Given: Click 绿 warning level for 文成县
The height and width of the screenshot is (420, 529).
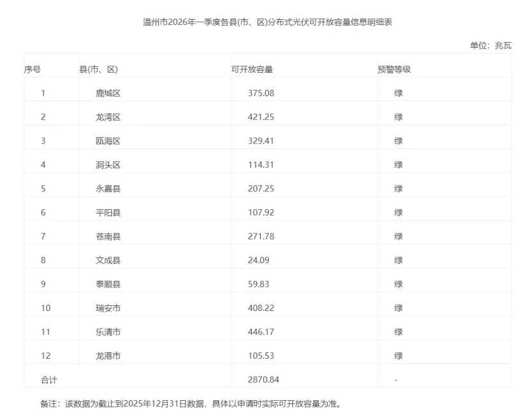Looking at the screenshot, I should point(398,261).
